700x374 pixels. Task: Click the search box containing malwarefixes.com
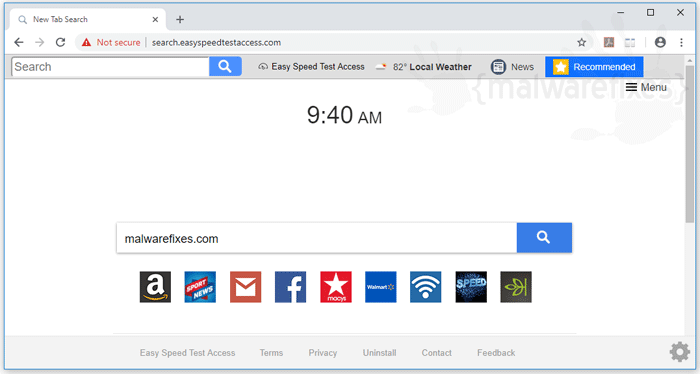317,238
